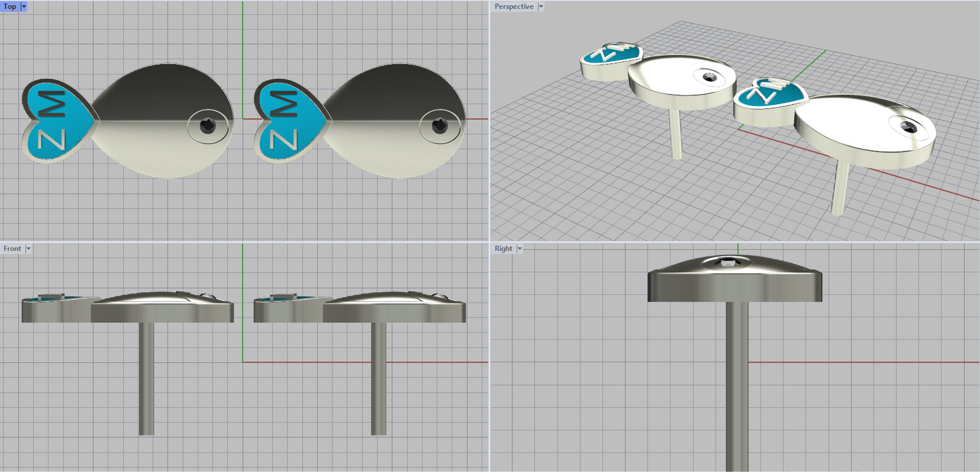This screenshot has height=473, width=980.
Task: Open the Front viewport dropdown arrow
Action: [28, 249]
